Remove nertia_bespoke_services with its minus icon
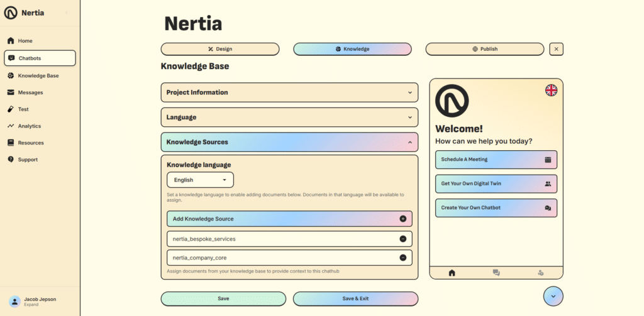 click(x=403, y=239)
